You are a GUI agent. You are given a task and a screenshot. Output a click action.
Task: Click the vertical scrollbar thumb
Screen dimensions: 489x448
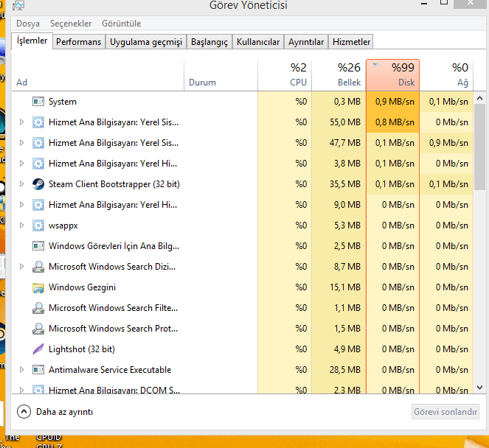pos(479,147)
